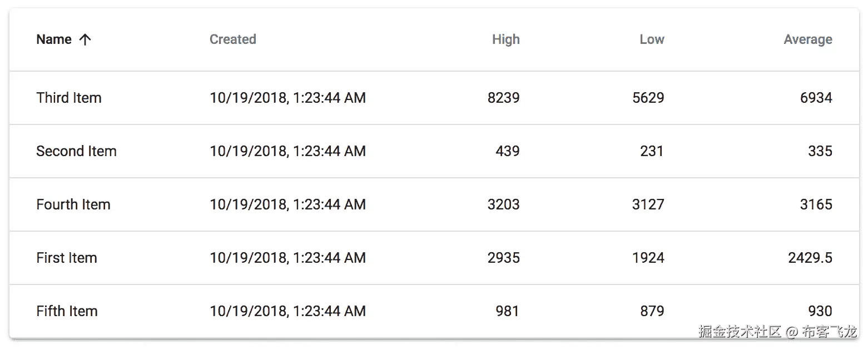Click the High value 981
868x350 pixels.
[x=507, y=311]
